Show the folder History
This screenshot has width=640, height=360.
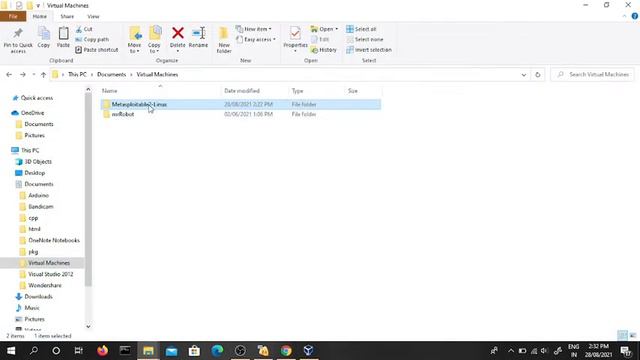pyautogui.click(x=324, y=49)
